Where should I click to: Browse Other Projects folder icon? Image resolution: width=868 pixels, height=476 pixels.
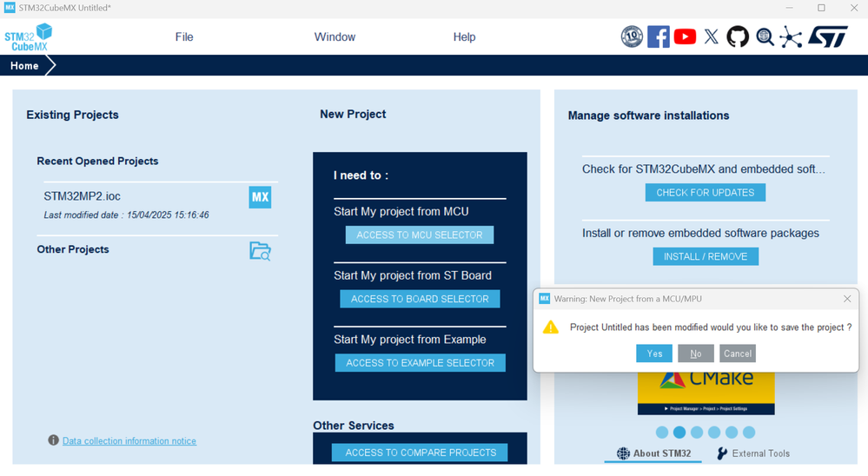(260, 251)
